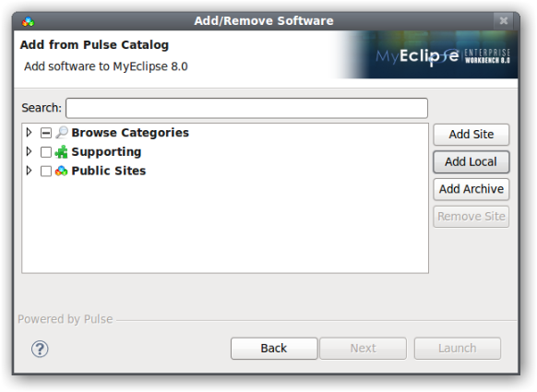Click the colorful Public Sites icon
The height and width of the screenshot is (392, 537).
pos(61,171)
